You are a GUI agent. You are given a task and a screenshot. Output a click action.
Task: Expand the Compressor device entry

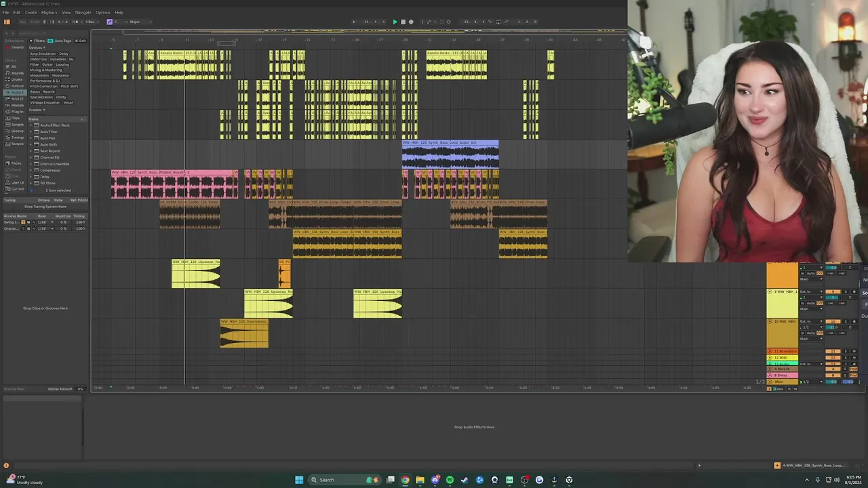(x=31, y=170)
